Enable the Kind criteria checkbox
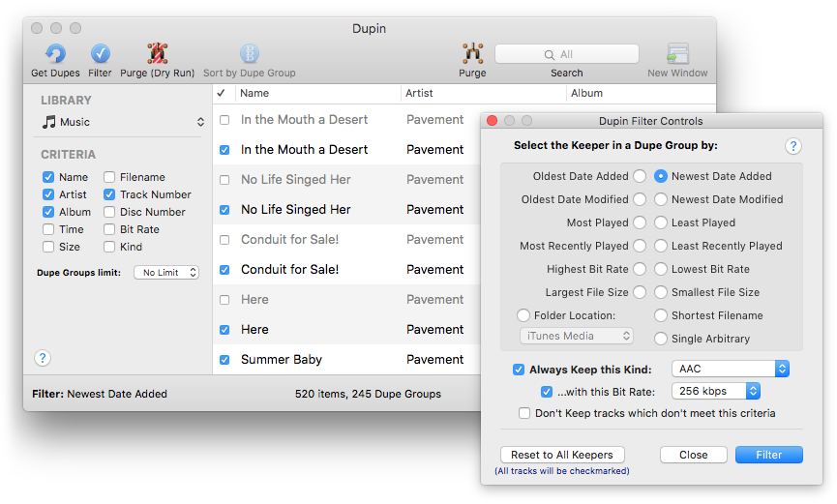 109,247
